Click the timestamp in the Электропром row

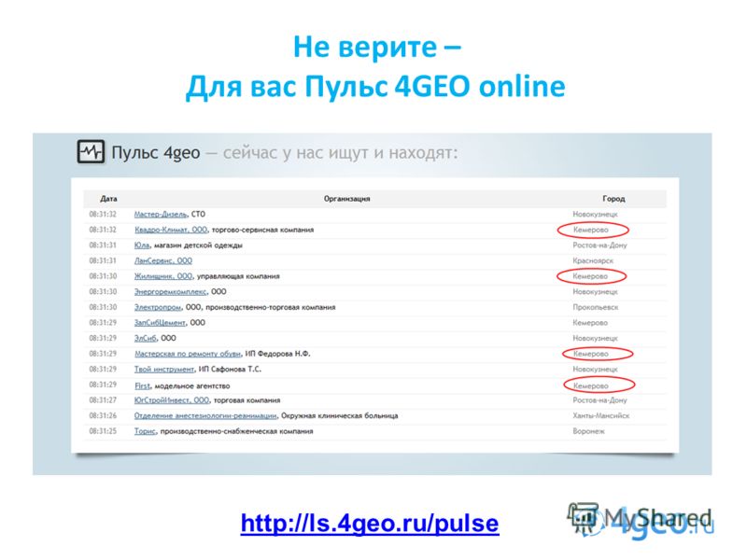pyautogui.click(x=103, y=307)
